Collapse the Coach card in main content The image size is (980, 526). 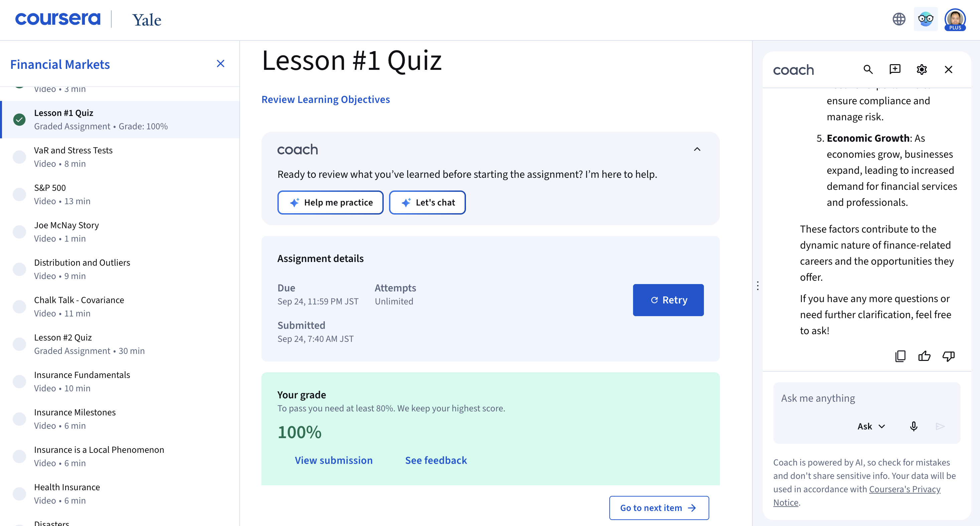[x=697, y=149]
